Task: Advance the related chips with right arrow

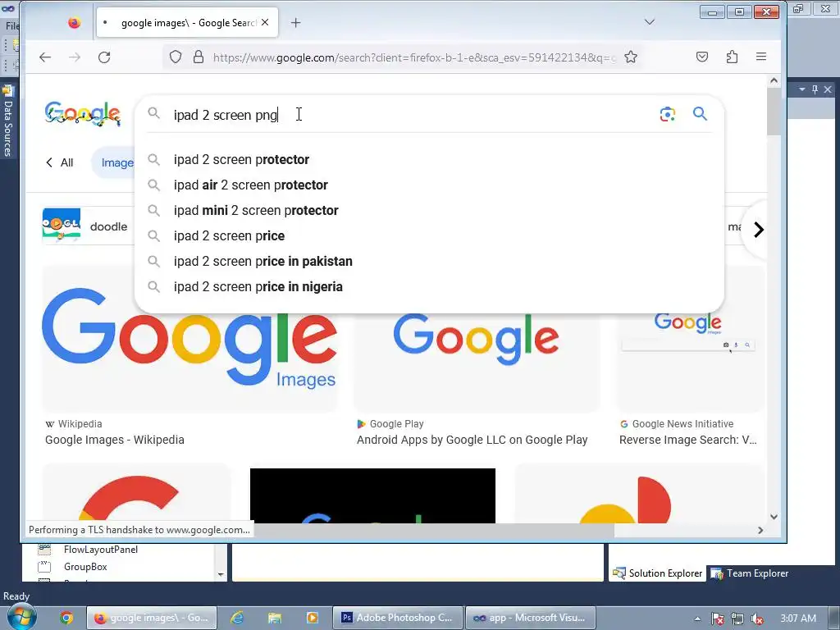Action: click(759, 230)
